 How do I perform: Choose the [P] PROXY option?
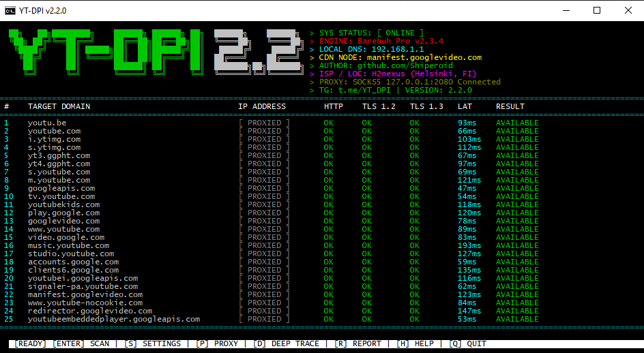click(x=217, y=343)
